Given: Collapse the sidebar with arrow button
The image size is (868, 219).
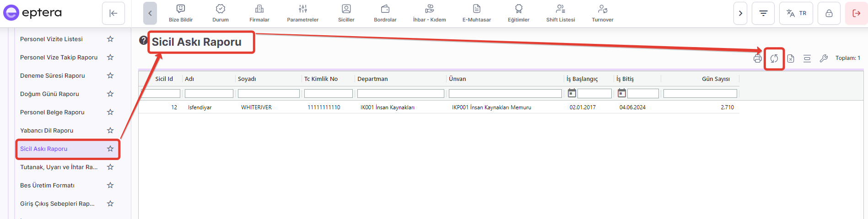Looking at the screenshot, I should [113, 13].
